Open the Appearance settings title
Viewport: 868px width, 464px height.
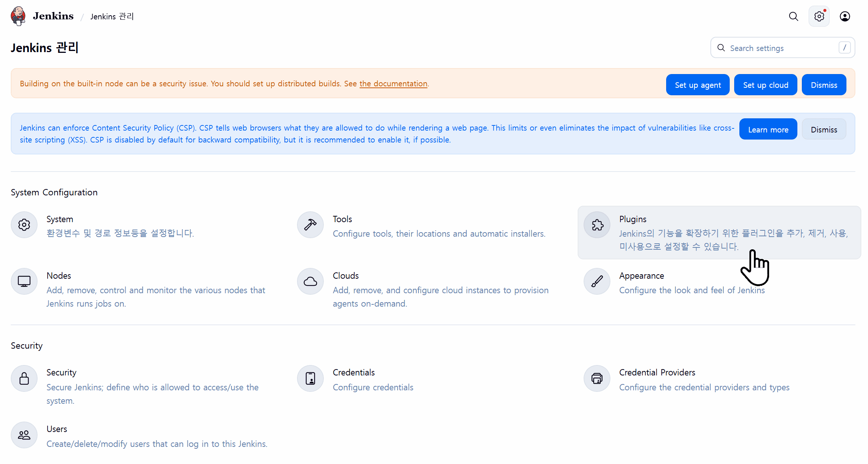(x=642, y=276)
